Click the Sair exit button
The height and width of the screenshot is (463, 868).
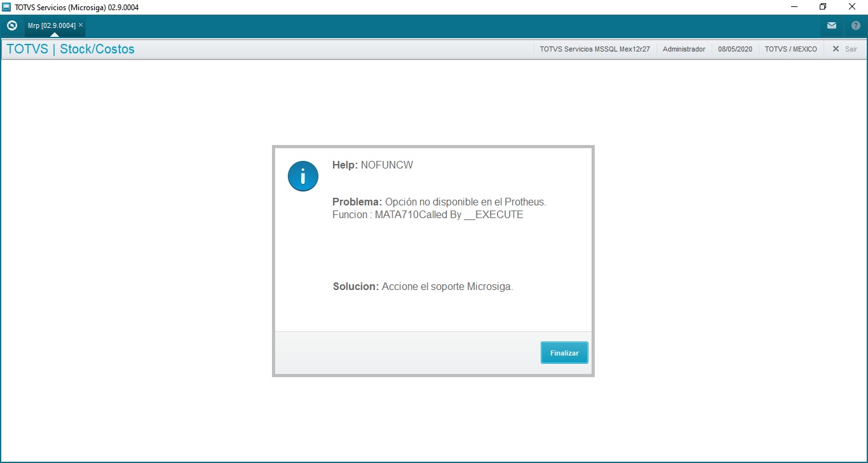point(845,49)
